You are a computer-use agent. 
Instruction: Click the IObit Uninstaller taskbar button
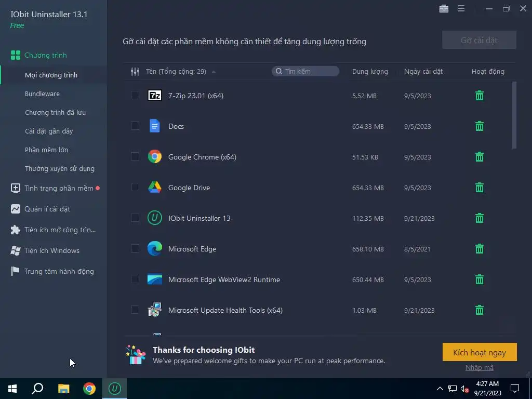coord(115,389)
